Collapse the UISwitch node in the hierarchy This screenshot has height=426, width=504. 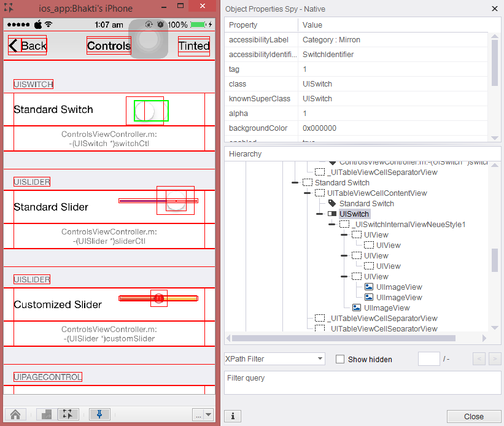[x=320, y=214]
